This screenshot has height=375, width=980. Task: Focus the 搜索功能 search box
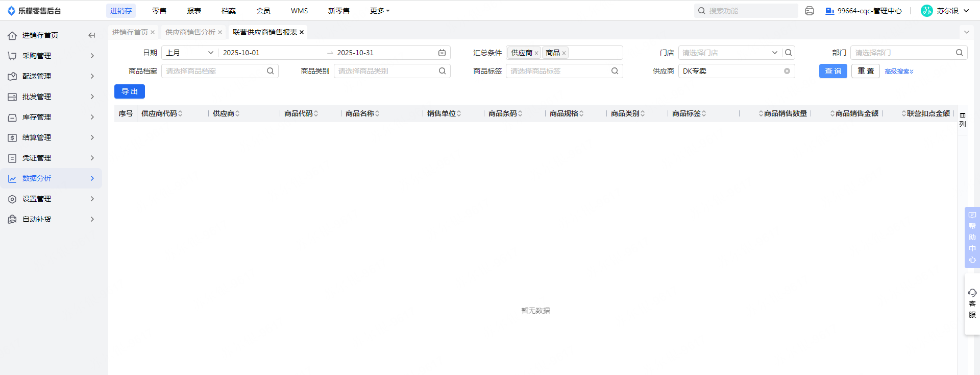[x=746, y=11]
